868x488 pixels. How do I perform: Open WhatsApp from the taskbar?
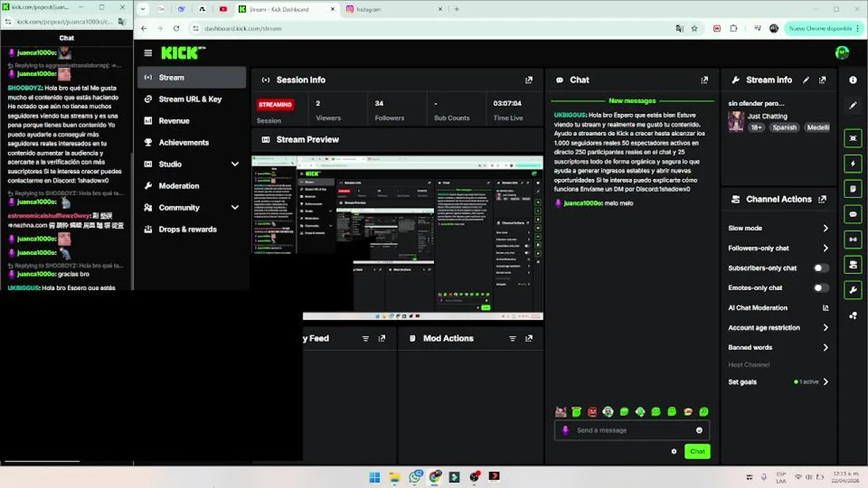coord(415,477)
